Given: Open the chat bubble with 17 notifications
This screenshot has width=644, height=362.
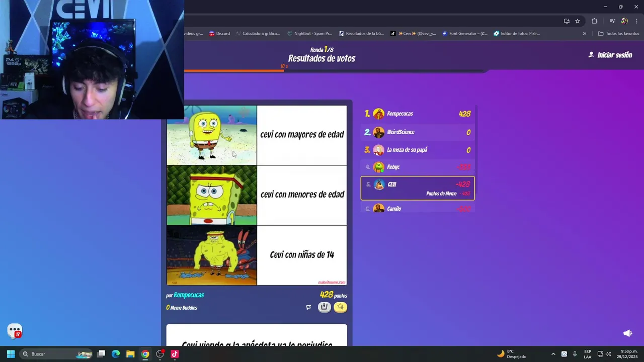Looking at the screenshot, I should pyautogui.click(x=15, y=331).
